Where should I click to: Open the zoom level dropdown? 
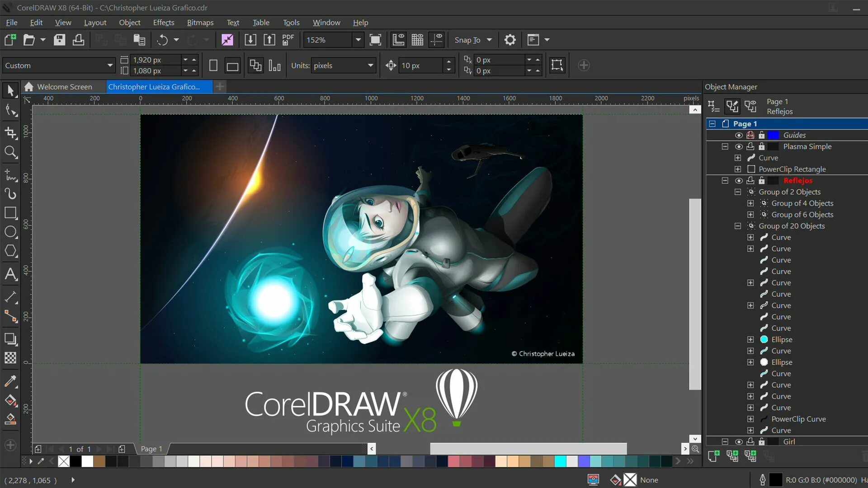pyautogui.click(x=358, y=40)
